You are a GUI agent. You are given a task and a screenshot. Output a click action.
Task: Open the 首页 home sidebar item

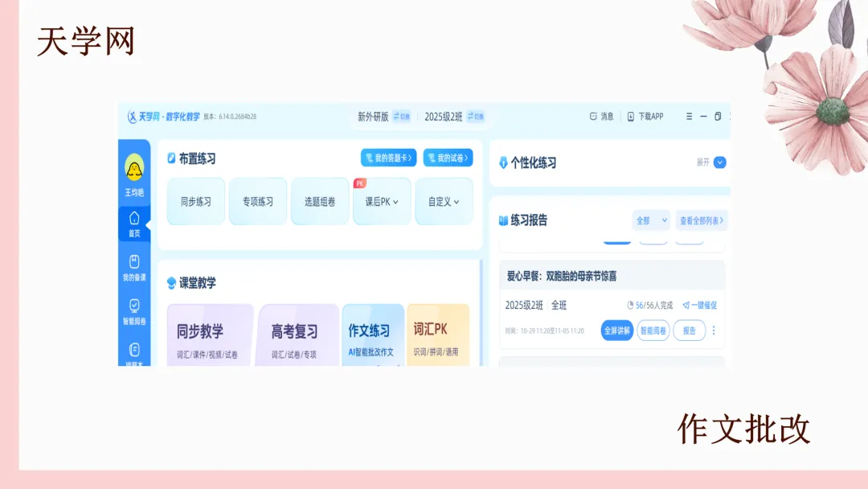[134, 224]
